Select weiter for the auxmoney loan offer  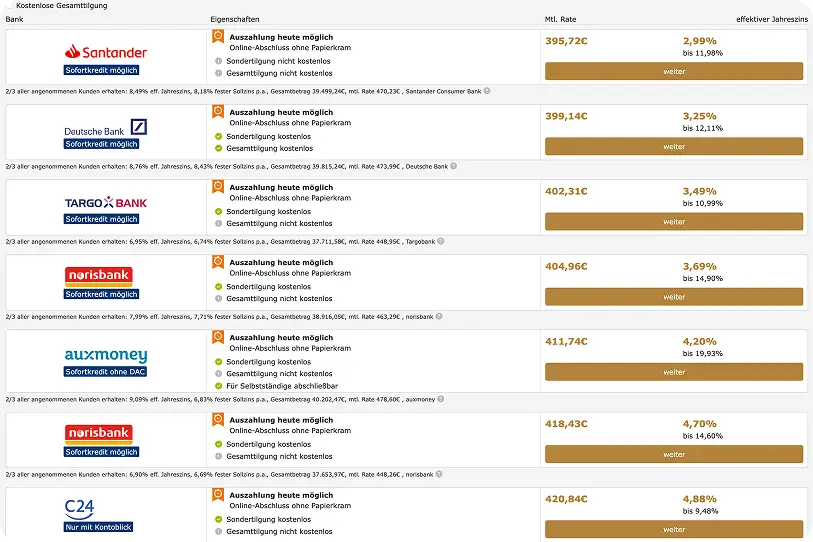pyautogui.click(x=674, y=372)
